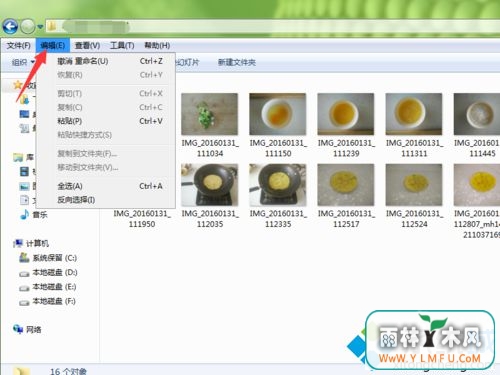500x375 pixels.
Task: Open 本地磁盘 (E:) drive
Action: click(54, 287)
